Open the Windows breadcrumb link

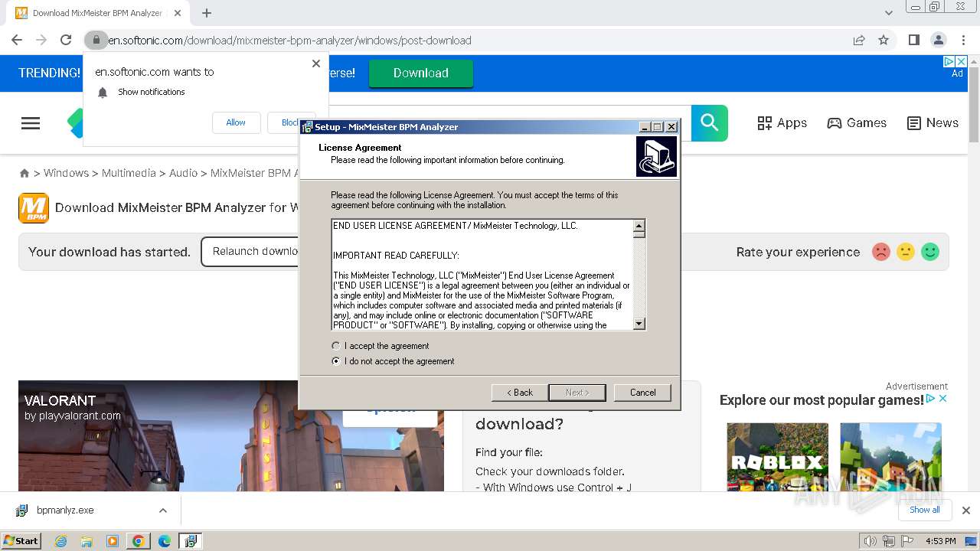click(66, 173)
